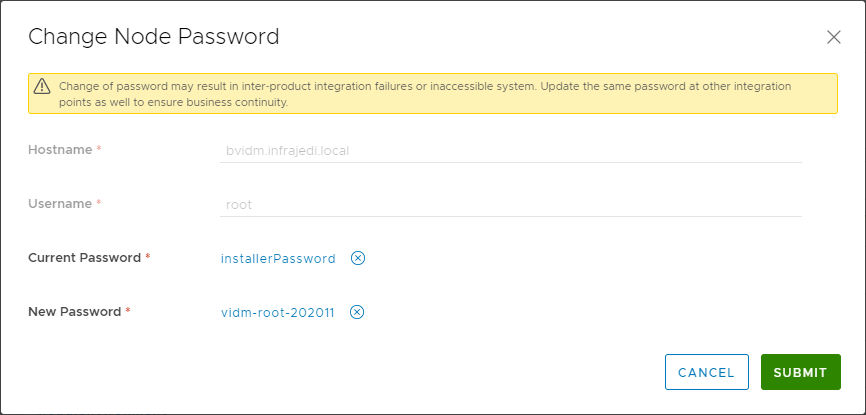
Task: Click the disabled Hostname field bvidm.infrajedi.local
Action: click(x=511, y=150)
